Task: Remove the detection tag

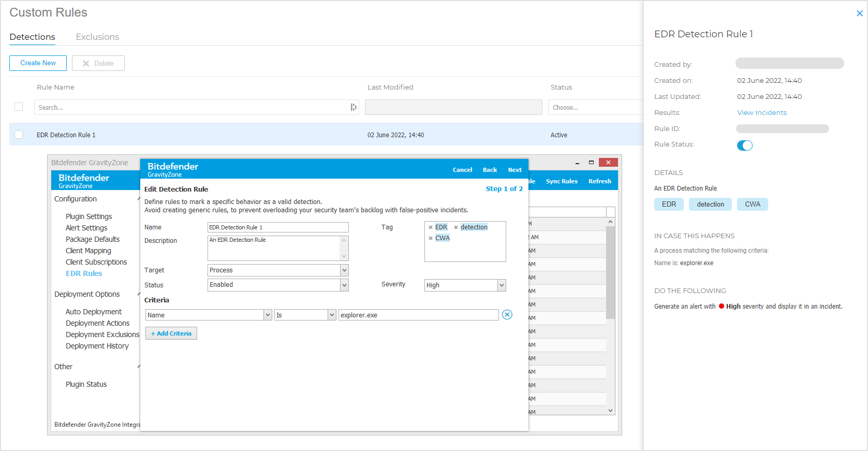Action: pos(456,227)
